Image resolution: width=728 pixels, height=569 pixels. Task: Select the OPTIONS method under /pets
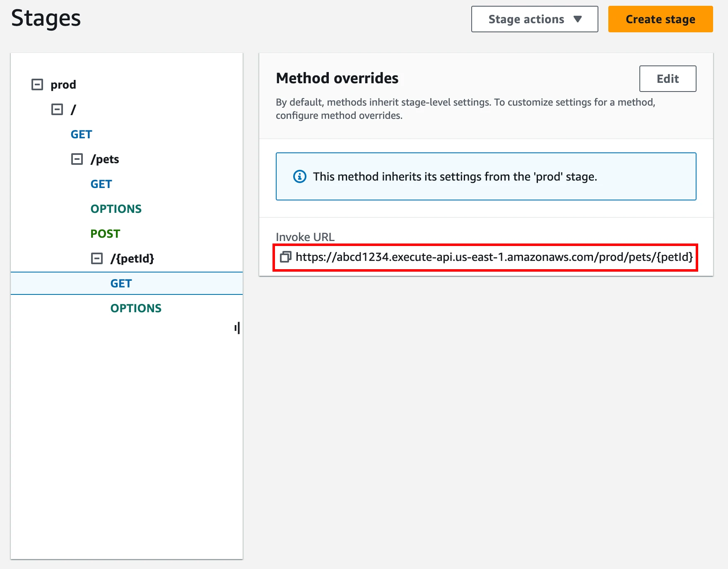116,209
